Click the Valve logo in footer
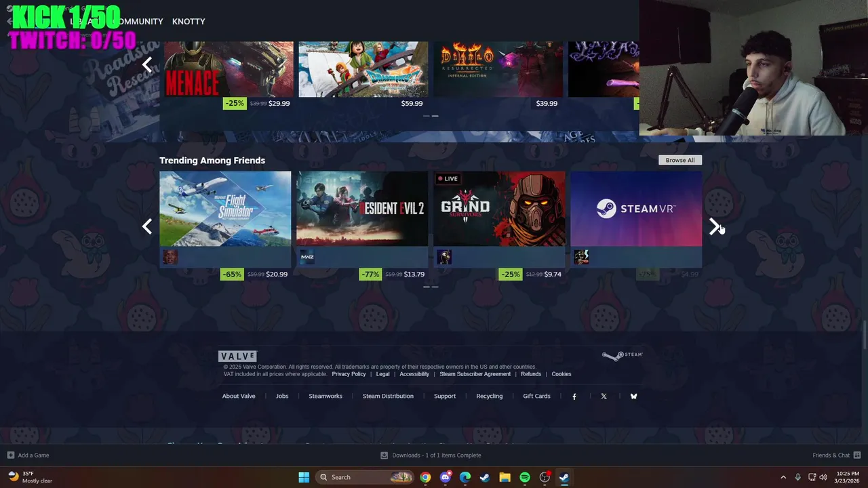The width and height of the screenshot is (868, 488). coord(237,356)
